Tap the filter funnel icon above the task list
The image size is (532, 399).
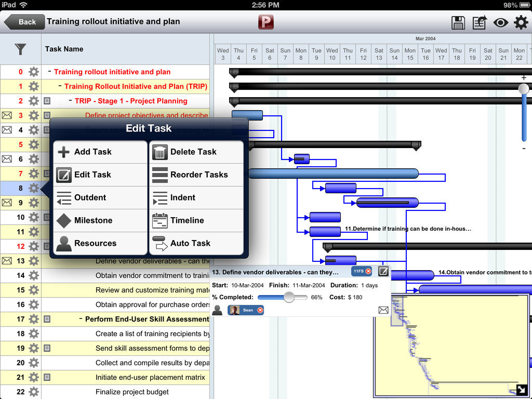pyautogui.click(x=20, y=49)
